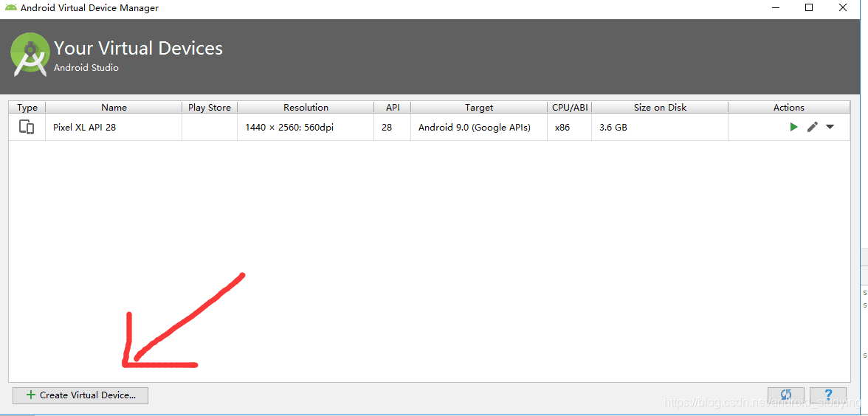
Task: Sort by Type column header
Action: pyautogui.click(x=27, y=108)
